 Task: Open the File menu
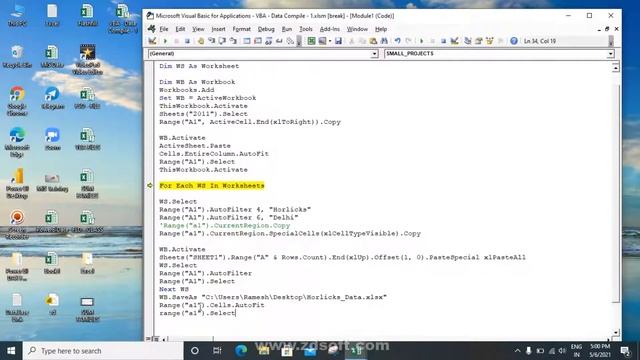pos(164,29)
